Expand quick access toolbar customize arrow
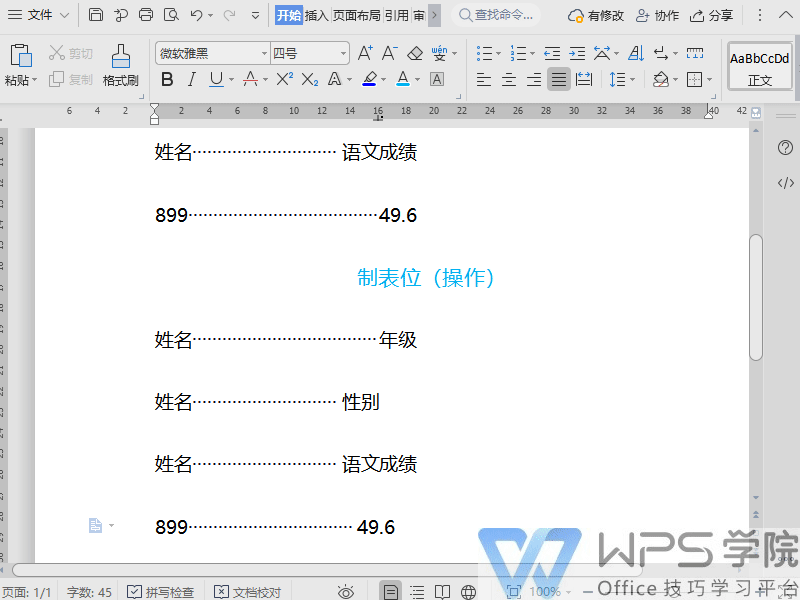Image resolution: width=800 pixels, height=600 pixels. point(256,15)
